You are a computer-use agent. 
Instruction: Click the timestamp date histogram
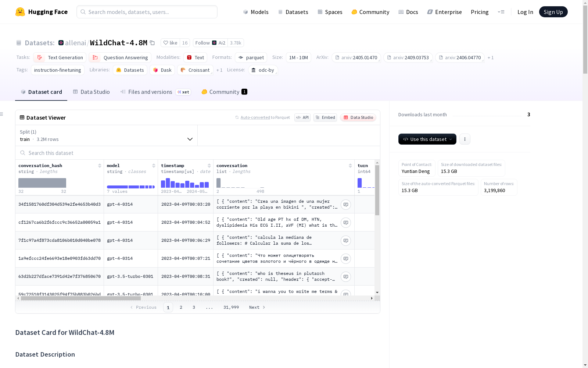[x=185, y=183]
